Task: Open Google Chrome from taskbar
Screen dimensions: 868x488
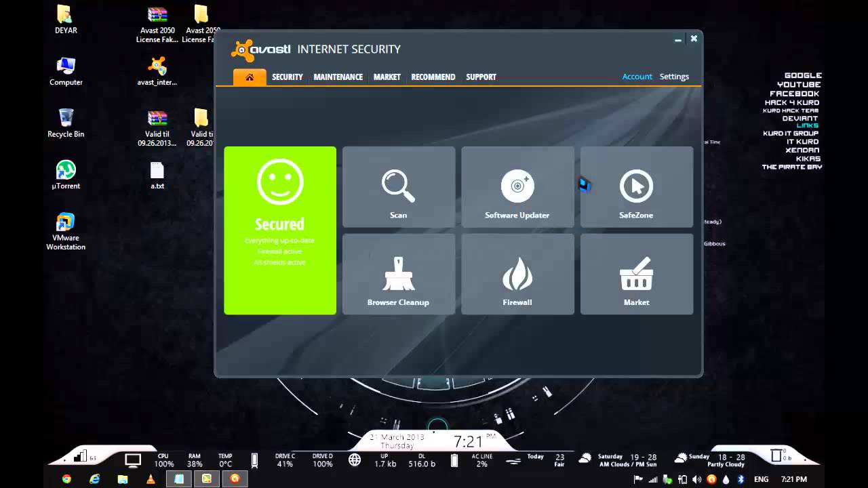Action: coord(66,479)
